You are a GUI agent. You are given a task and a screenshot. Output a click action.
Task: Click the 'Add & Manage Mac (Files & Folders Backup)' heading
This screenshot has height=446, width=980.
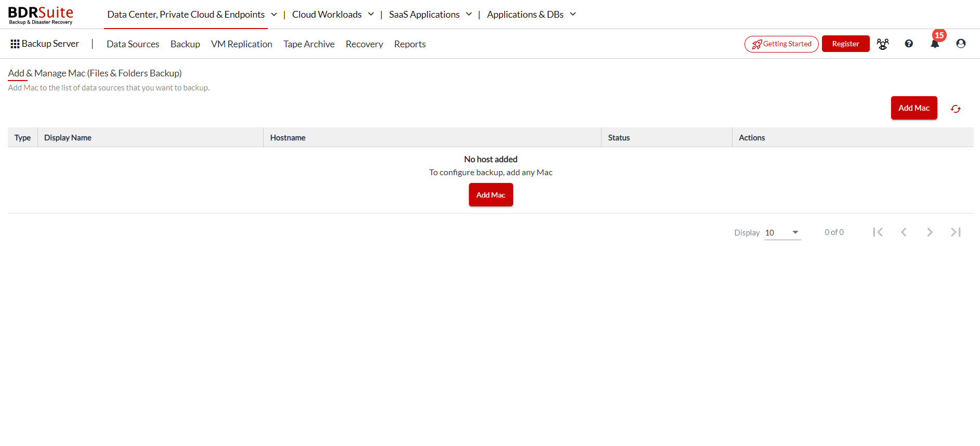point(95,73)
